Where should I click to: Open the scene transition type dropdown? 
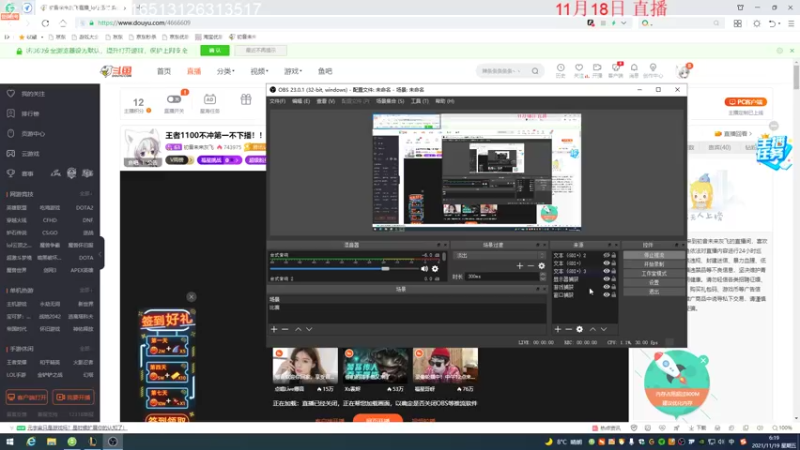click(x=498, y=256)
